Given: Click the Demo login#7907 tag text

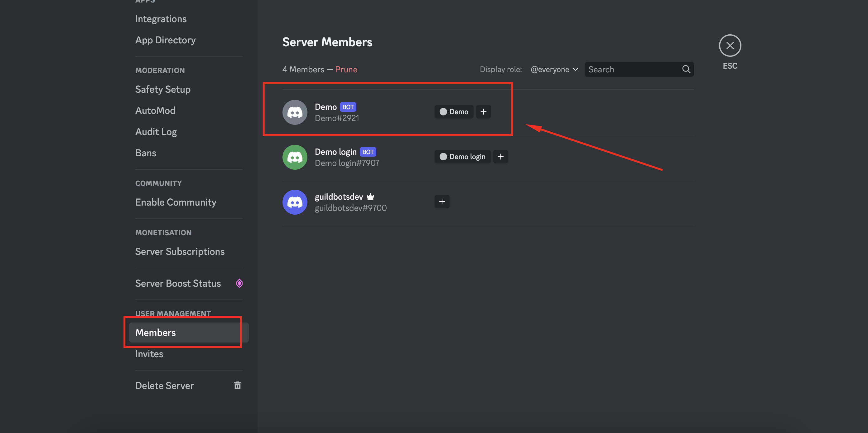Looking at the screenshot, I should [347, 163].
